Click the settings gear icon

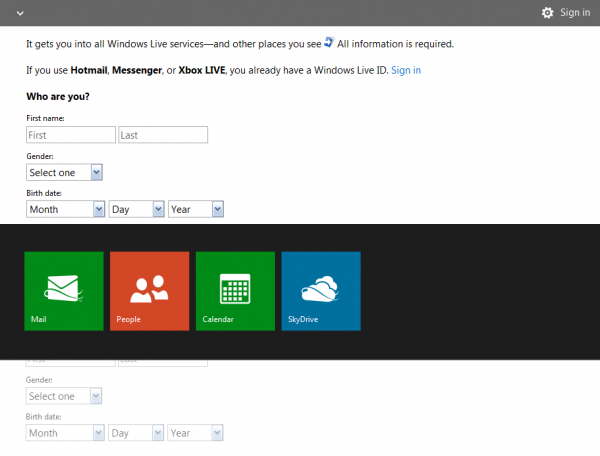click(548, 13)
